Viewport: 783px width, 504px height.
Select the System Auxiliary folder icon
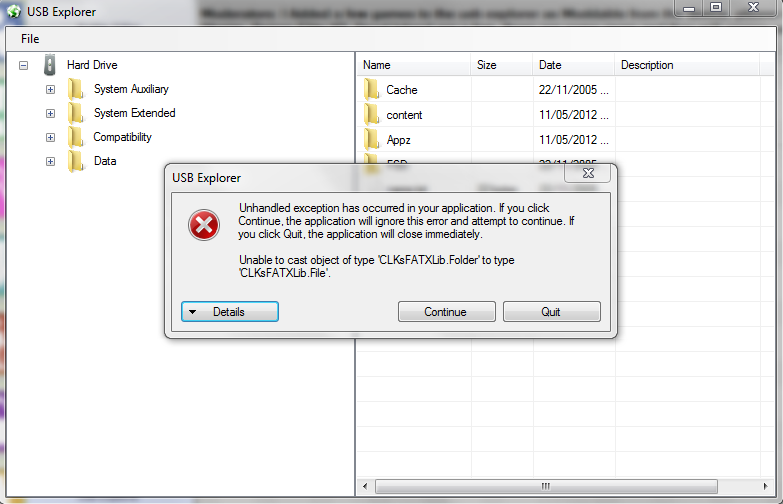pyautogui.click(x=76, y=89)
